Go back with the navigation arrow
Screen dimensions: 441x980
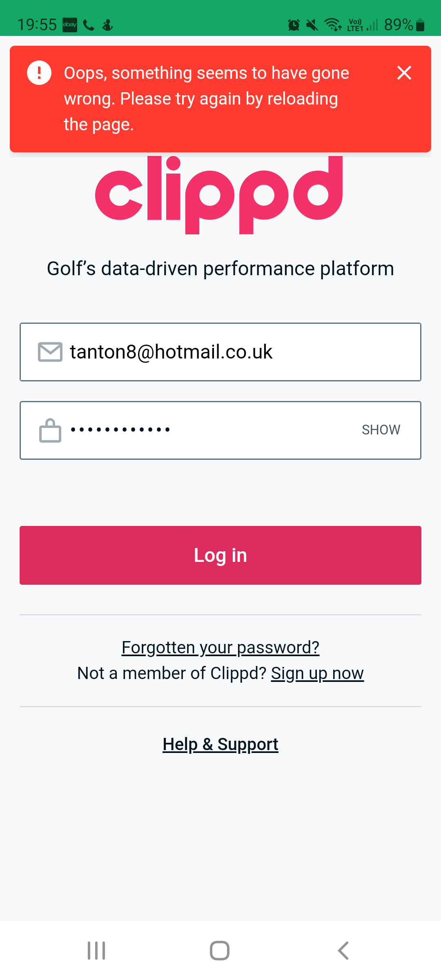343,951
